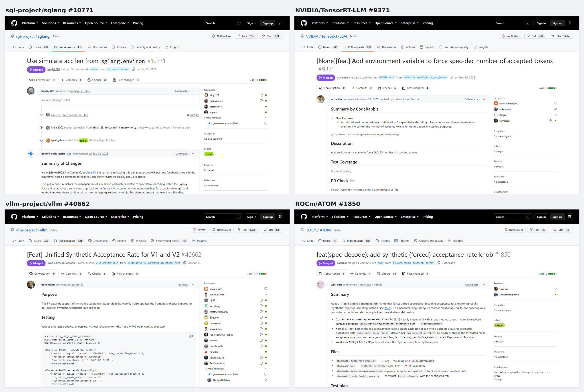Image resolution: width=584 pixels, height=392 pixels.
Task: Click Sign in on TensorRT-LLM header
Action: tap(541, 23)
